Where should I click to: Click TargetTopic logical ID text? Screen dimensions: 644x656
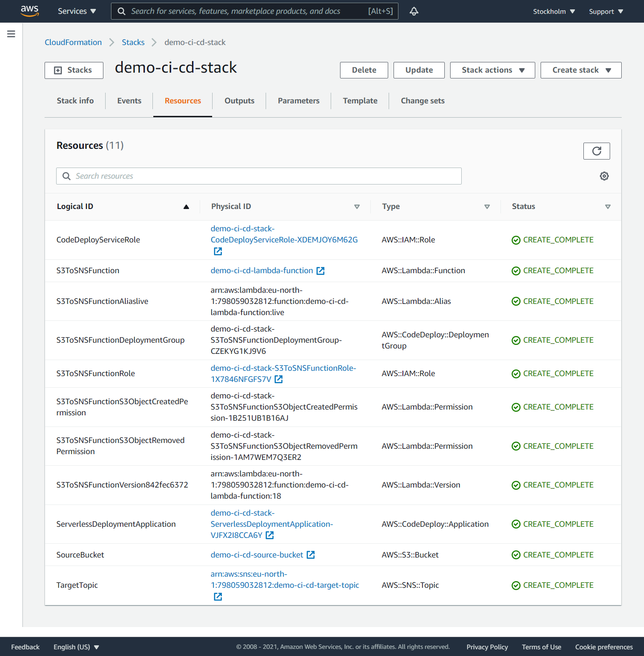77,585
